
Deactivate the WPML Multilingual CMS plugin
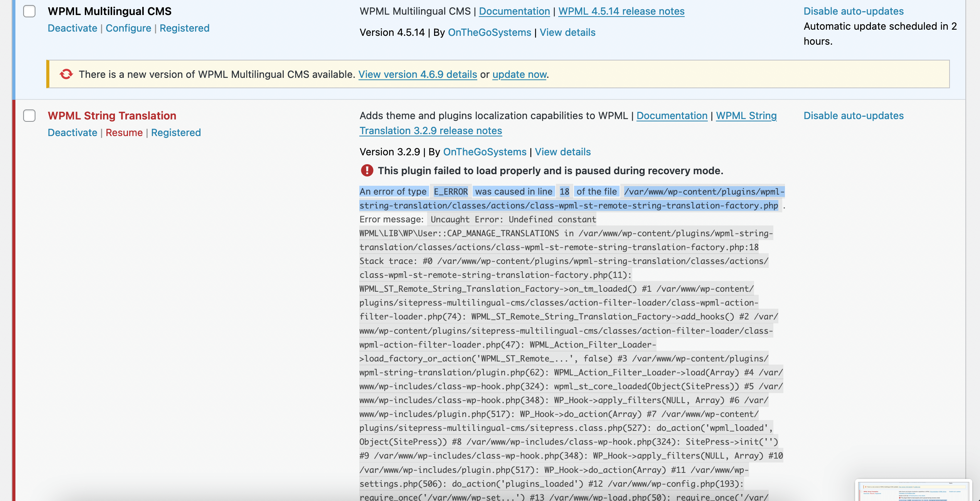(72, 28)
